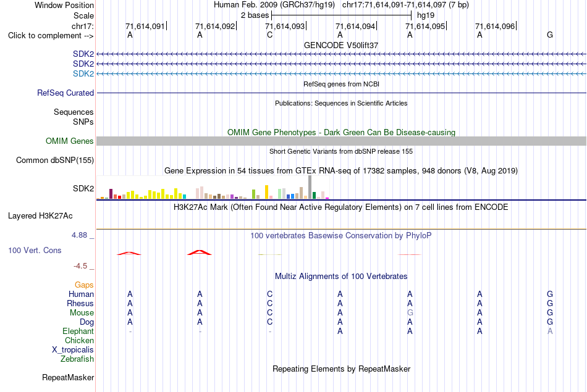587x392 pixels.
Task: Click the '2 bases' scale label
Action: (255, 15)
